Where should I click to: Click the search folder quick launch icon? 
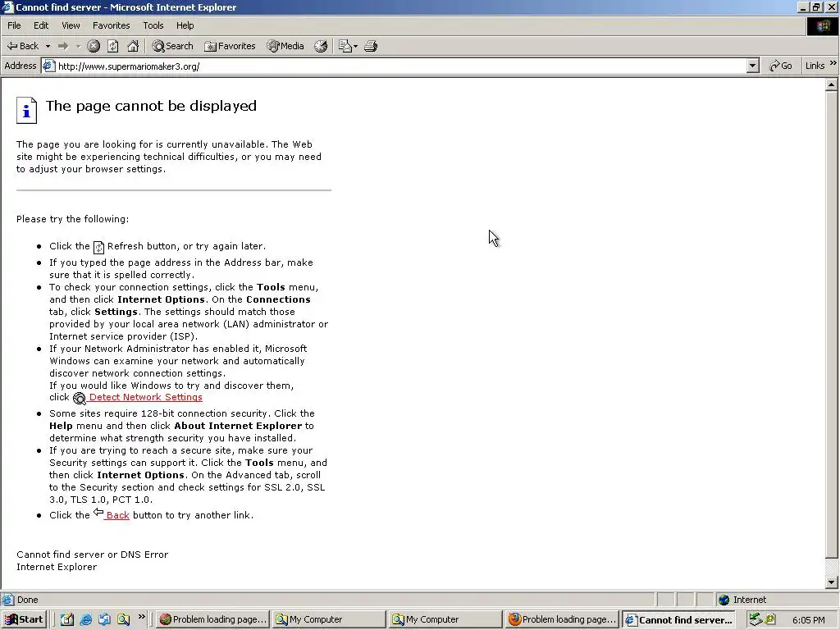pyautogui.click(x=123, y=619)
